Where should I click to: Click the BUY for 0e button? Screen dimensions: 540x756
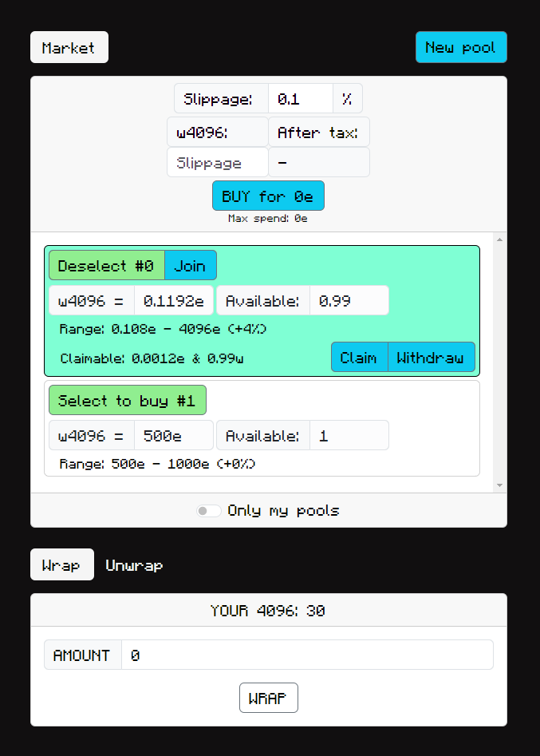coord(268,196)
